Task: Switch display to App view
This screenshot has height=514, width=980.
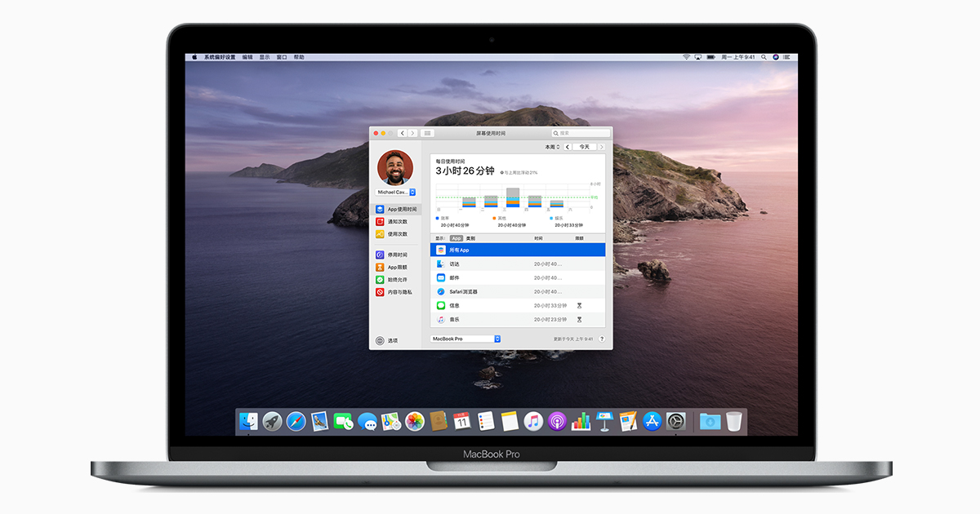Action: [x=457, y=238]
